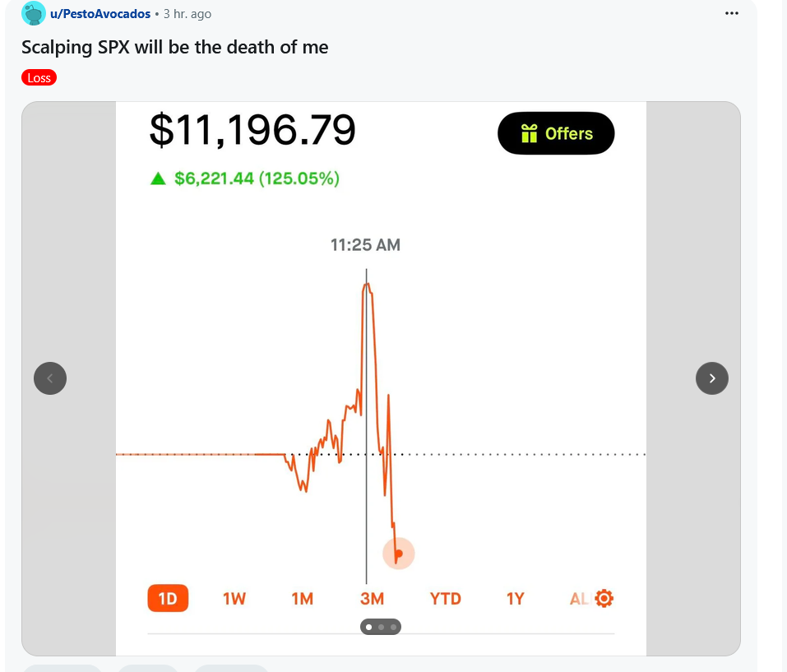Open the post title Scalping SPX

coord(174,47)
